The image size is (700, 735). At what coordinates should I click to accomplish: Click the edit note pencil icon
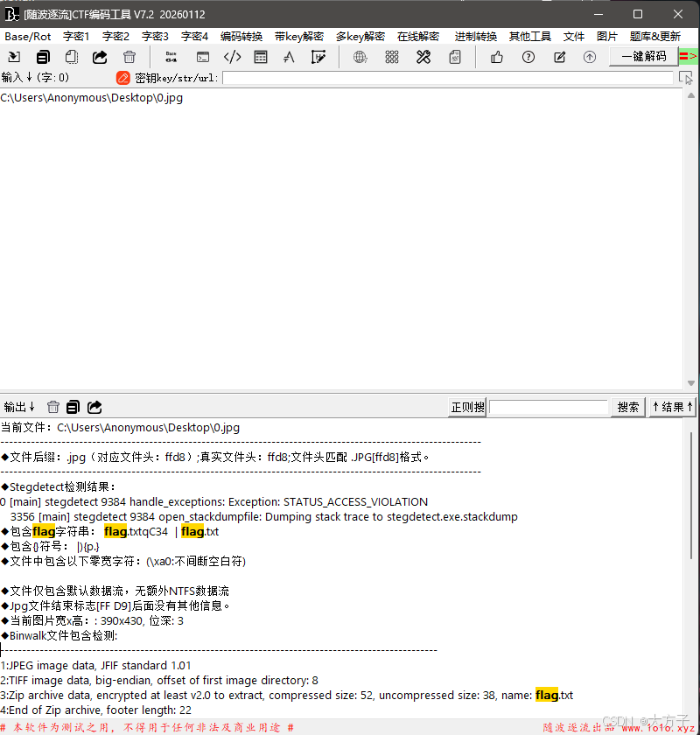pyautogui.click(x=559, y=57)
